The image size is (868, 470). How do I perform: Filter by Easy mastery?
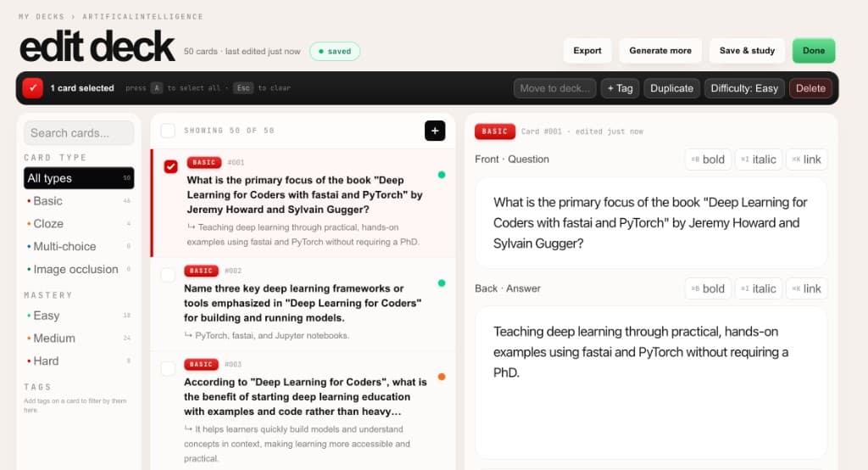(79, 316)
